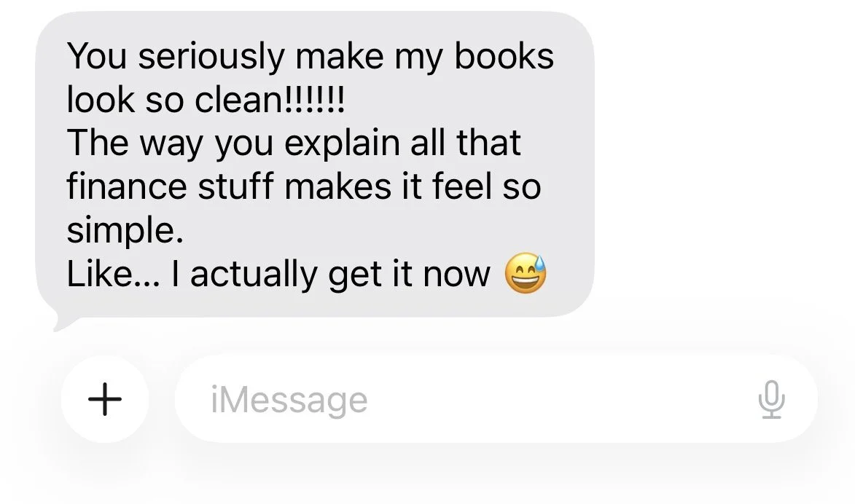Image resolution: width=855 pixels, height=504 pixels.
Task: Click the word "Like..." starting the last line
Action: [114, 273]
